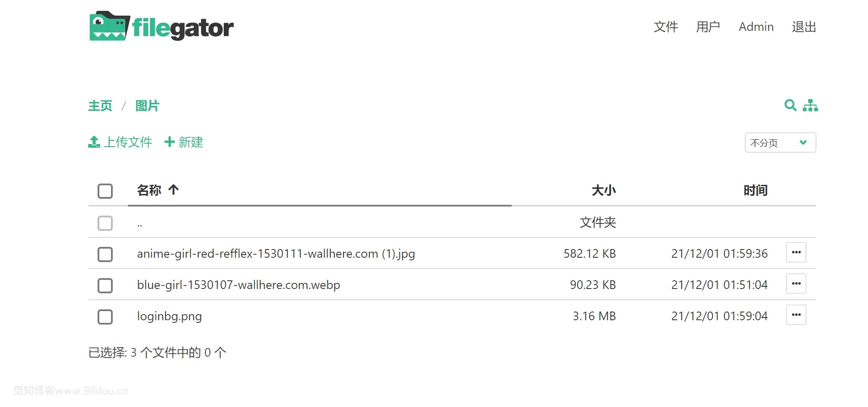Navigate to 主页 via breadcrumb
Screen dimensions: 868x407
pyautogui.click(x=100, y=105)
